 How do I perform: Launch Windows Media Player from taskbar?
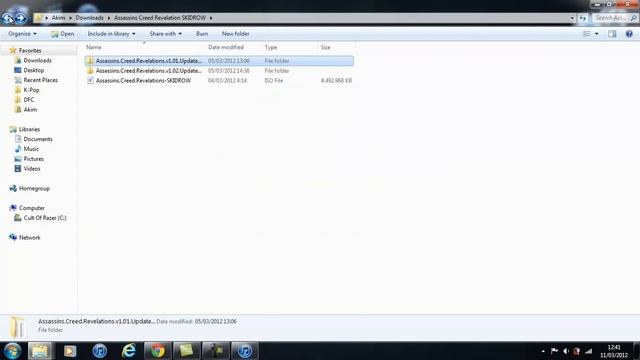(70, 351)
